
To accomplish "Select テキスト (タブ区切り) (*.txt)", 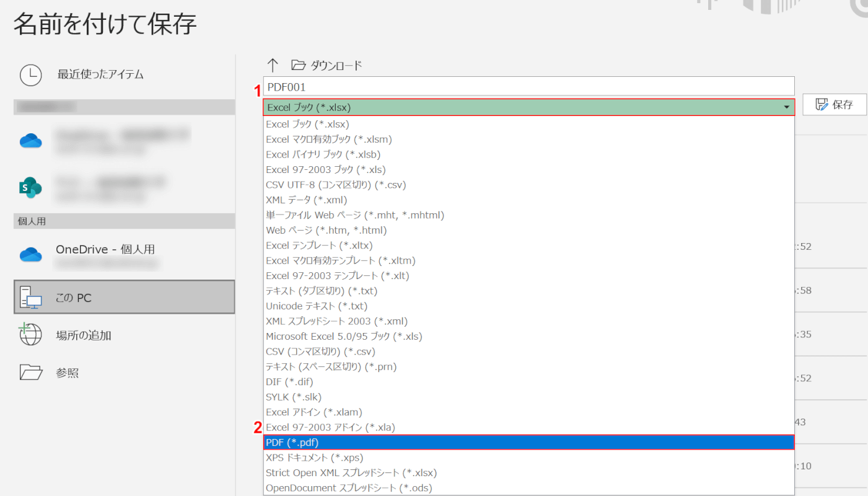I will [x=528, y=291].
